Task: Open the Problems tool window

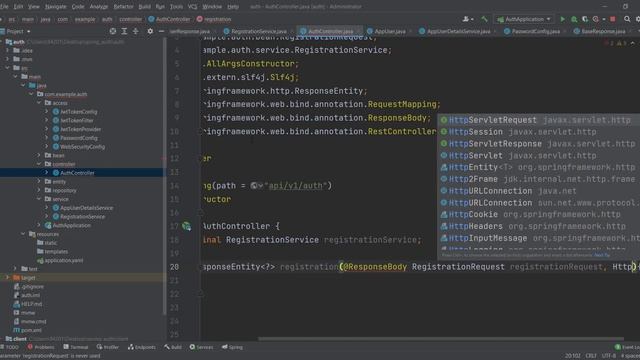Action: [41, 347]
